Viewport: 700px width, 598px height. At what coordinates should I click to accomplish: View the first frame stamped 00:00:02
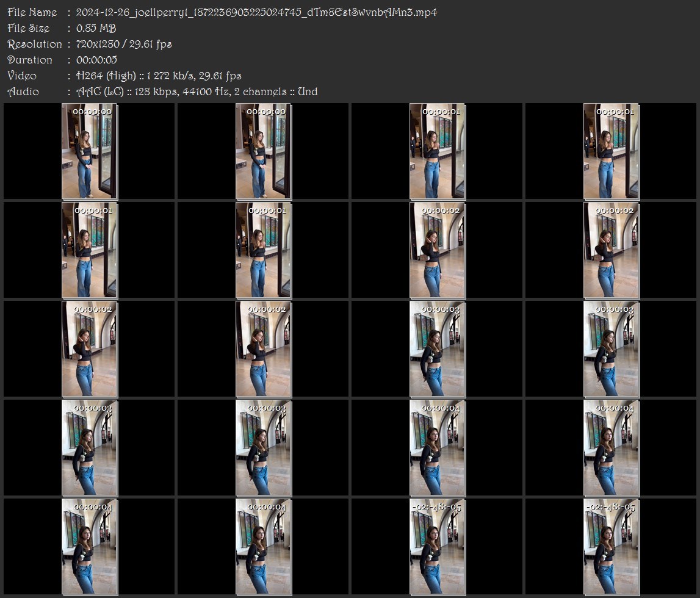[438, 250]
